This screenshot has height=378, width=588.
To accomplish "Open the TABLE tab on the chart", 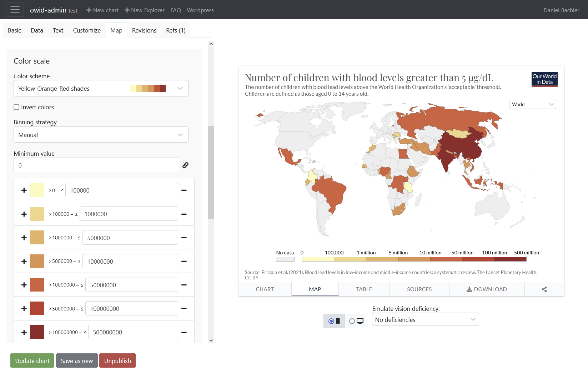I will [364, 289].
